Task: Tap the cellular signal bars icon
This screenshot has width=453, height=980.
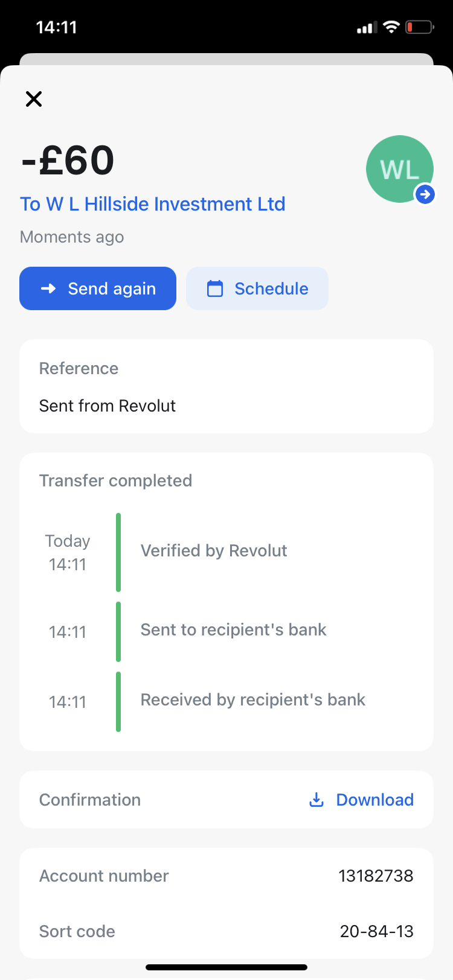Action: pyautogui.click(x=367, y=28)
